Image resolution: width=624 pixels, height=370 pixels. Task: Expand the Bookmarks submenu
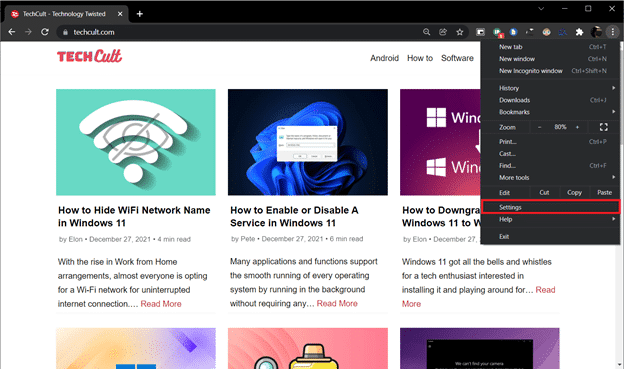550,112
